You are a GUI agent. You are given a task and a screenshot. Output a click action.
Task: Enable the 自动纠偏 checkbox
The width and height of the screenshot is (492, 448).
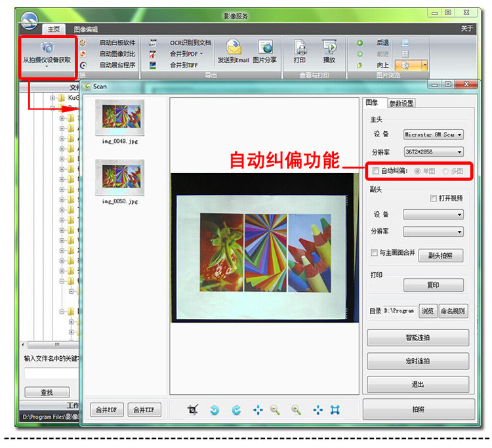[376, 171]
